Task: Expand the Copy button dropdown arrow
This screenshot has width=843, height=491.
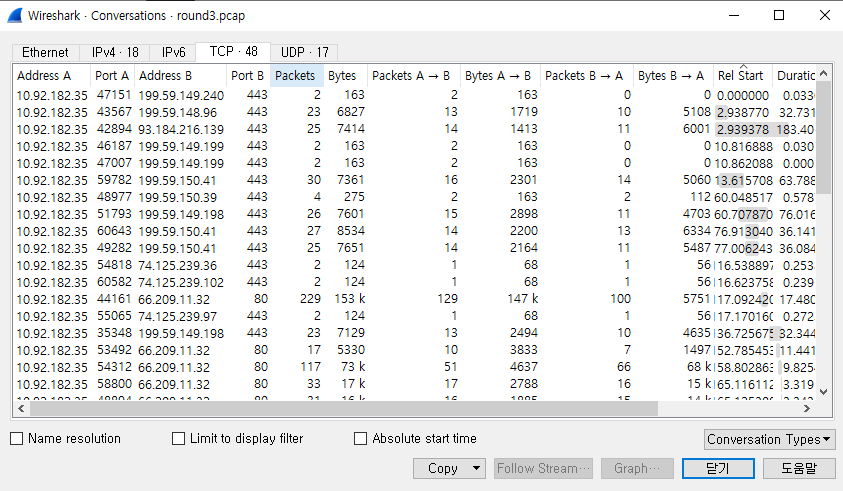Action: point(476,468)
